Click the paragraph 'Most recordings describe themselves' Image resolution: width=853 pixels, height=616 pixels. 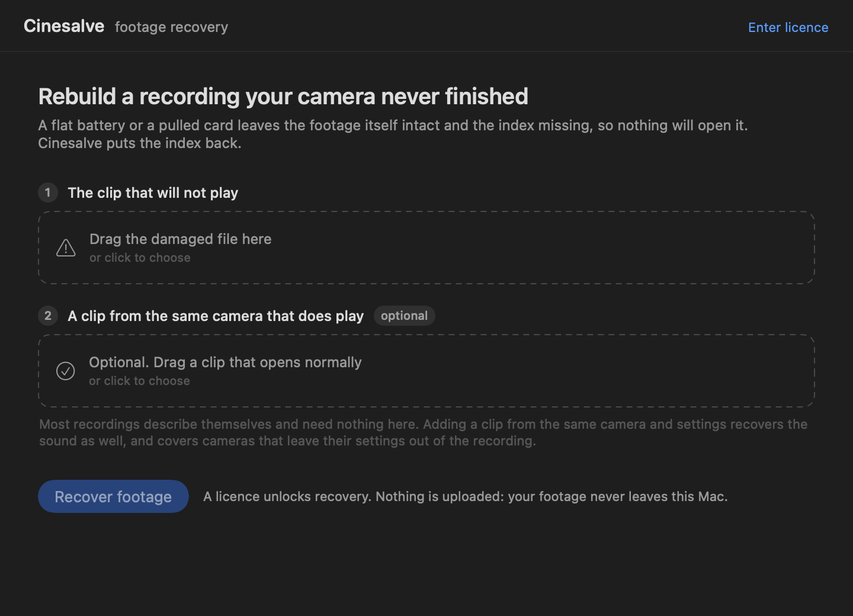(424, 432)
